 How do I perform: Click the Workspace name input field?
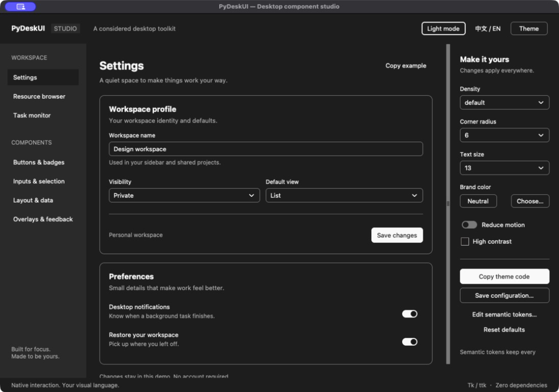click(x=266, y=149)
